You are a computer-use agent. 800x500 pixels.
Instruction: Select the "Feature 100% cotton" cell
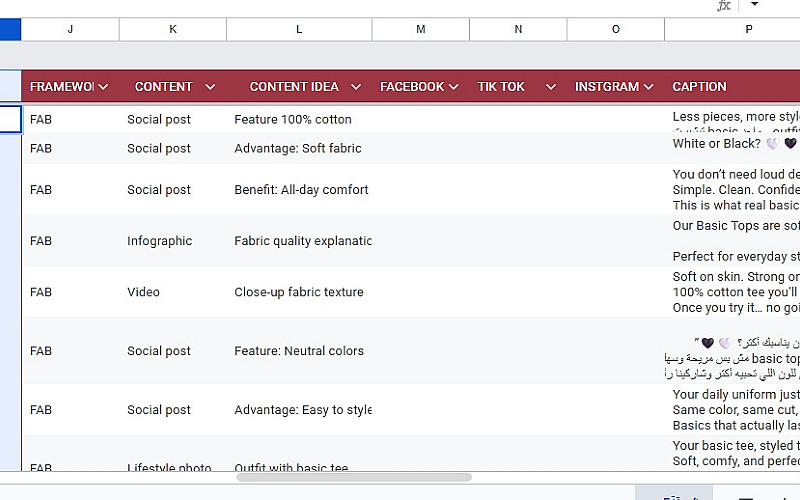(293, 120)
